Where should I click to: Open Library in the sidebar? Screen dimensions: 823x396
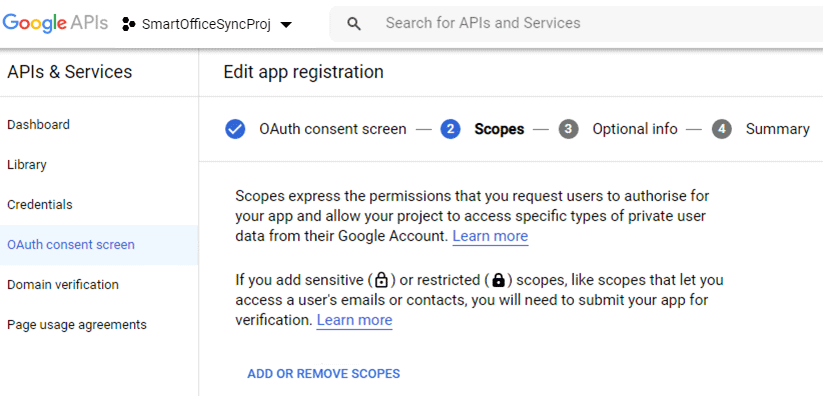point(27,164)
